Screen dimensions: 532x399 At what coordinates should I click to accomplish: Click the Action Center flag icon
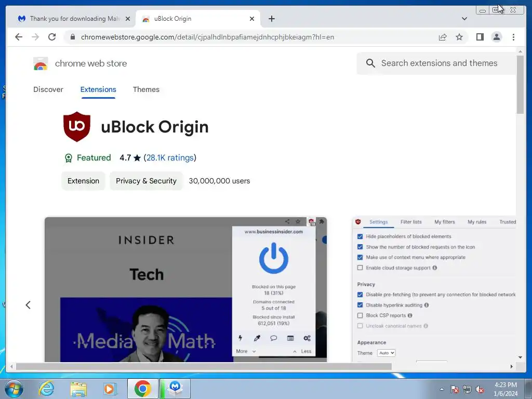(455, 390)
